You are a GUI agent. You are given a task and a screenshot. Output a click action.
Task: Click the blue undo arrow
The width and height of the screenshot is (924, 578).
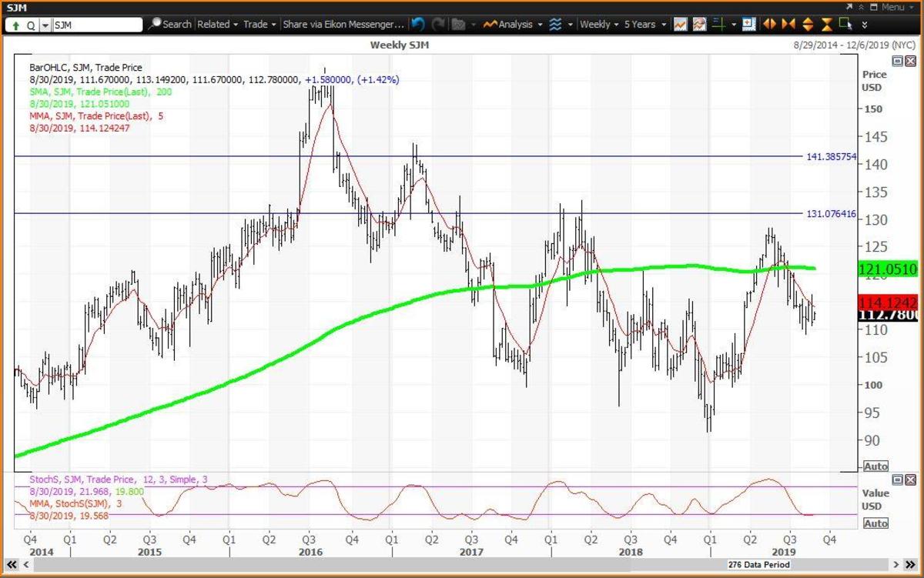click(x=418, y=25)
